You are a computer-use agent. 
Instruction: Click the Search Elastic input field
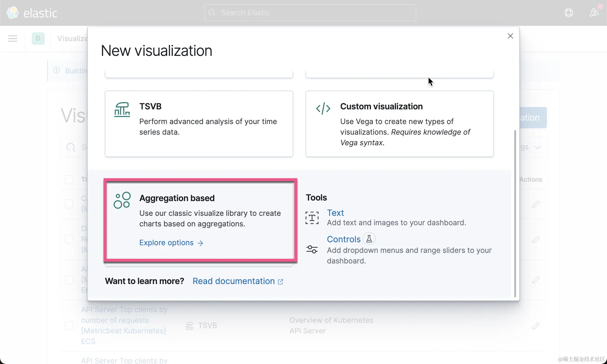310,13
